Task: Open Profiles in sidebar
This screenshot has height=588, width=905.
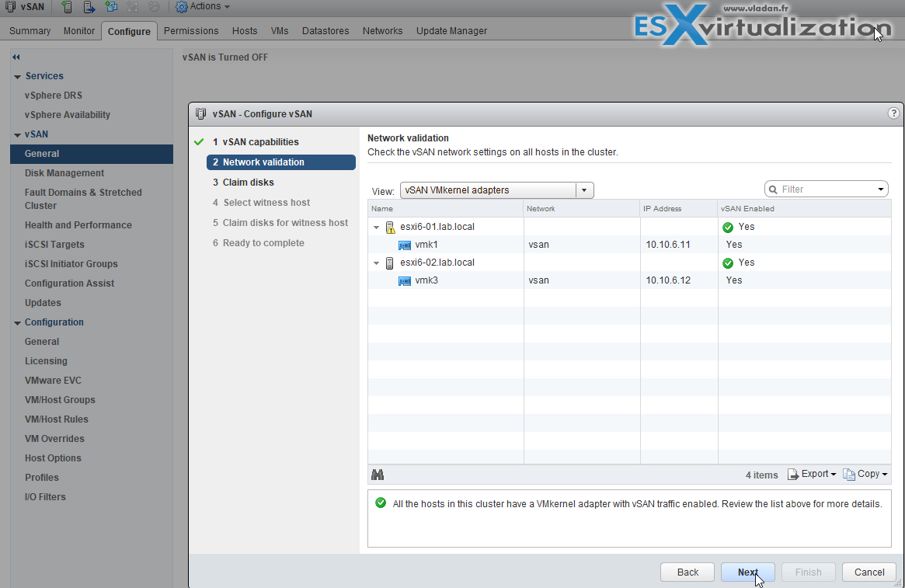Action: pos(41,478)
